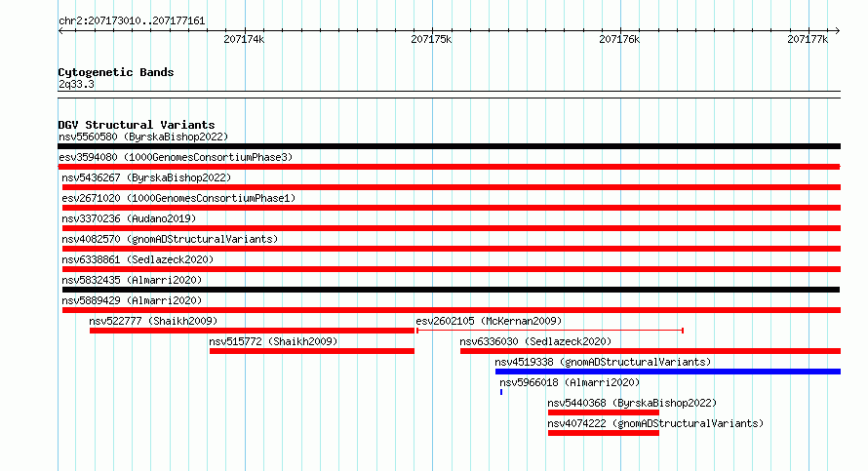Click the nsv5560580 (ByrskaBishop2022) variant label

pos(143,137)
